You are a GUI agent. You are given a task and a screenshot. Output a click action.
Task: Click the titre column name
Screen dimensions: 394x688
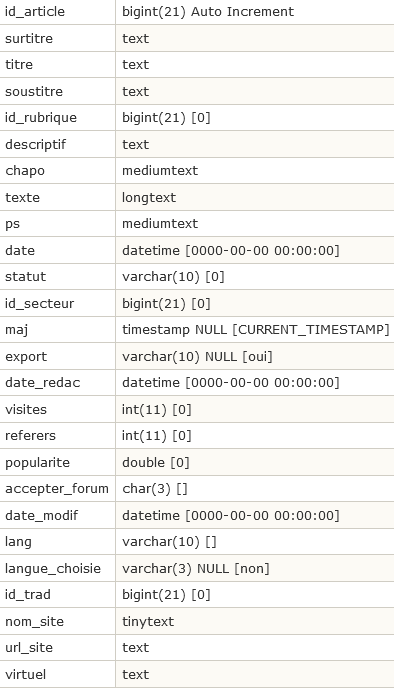19,64
